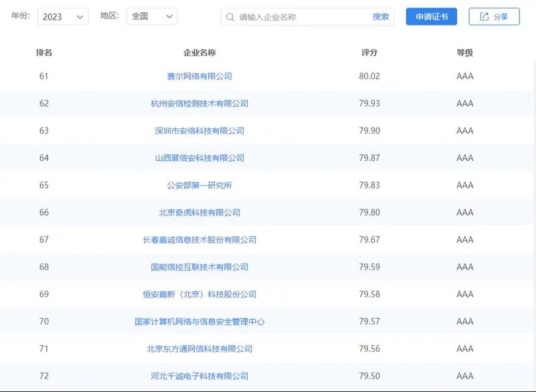Screen dimensions: 536x392
Task: Click the 企业名称 column header
Action: click(199, 53)
